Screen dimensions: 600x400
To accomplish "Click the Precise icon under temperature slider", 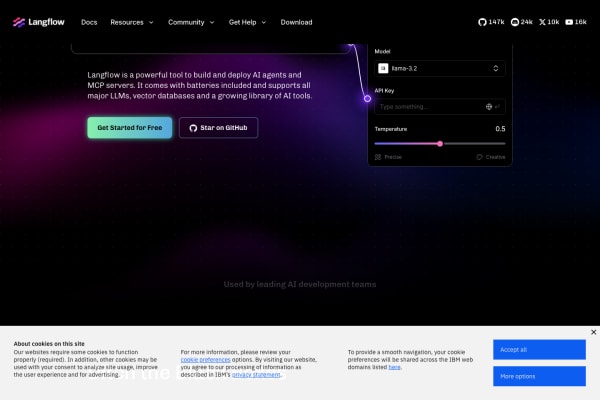I will pos(378,157).
